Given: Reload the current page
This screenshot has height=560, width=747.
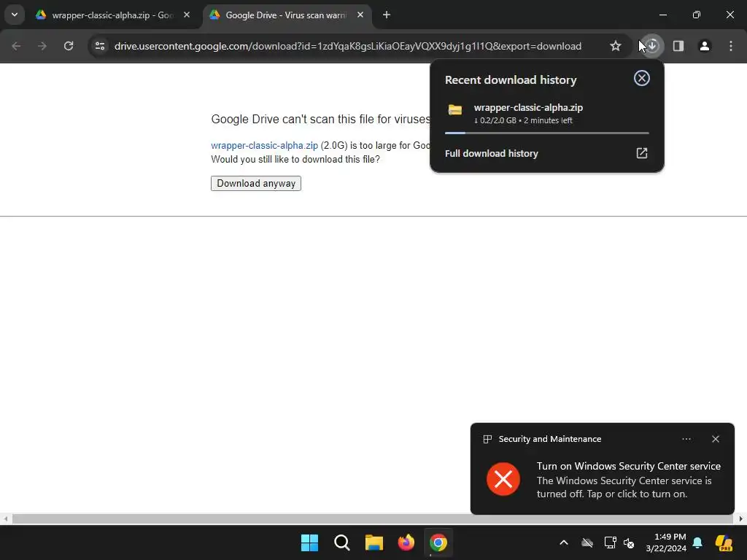Looking at the screenshot, I should 69,46.
